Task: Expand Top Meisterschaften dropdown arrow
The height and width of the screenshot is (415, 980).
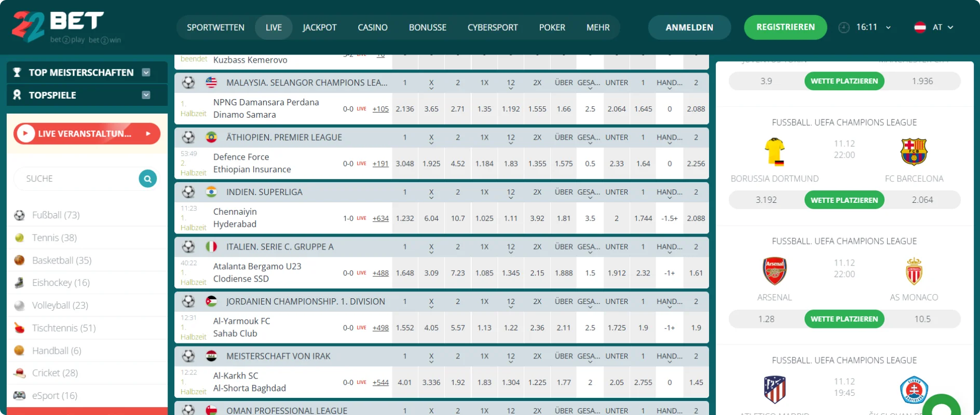Action: coord(146,73)
